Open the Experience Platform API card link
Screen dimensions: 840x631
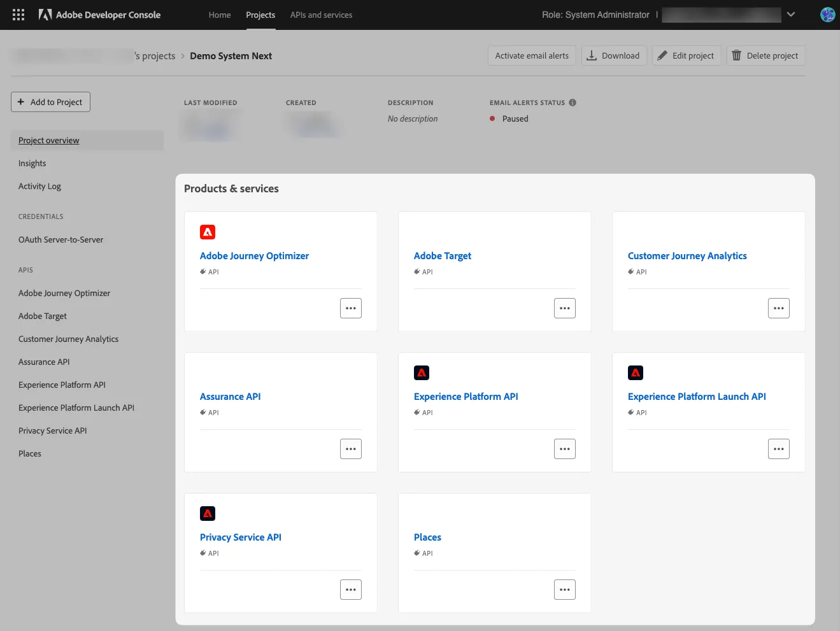tap(466, 397)
